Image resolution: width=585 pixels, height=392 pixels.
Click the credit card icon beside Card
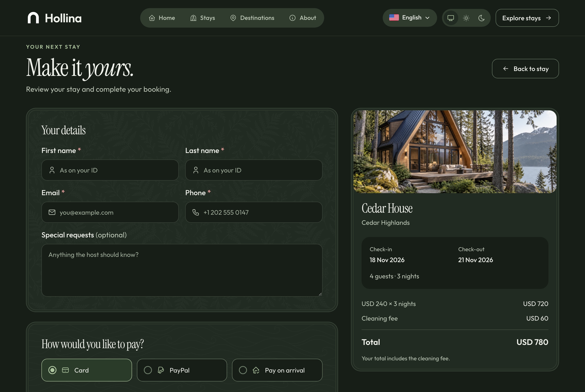tap(65, 370)
